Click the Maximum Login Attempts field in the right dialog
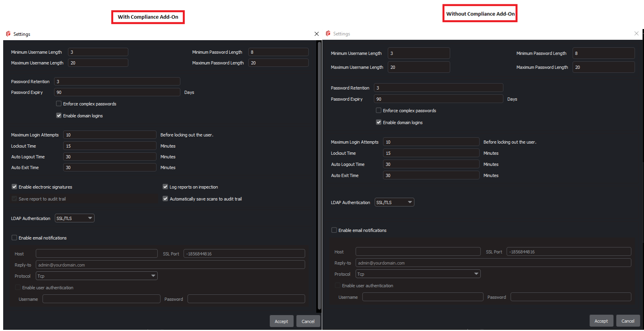644x331 pixels. pyautogui.click(x=431, y=142)
